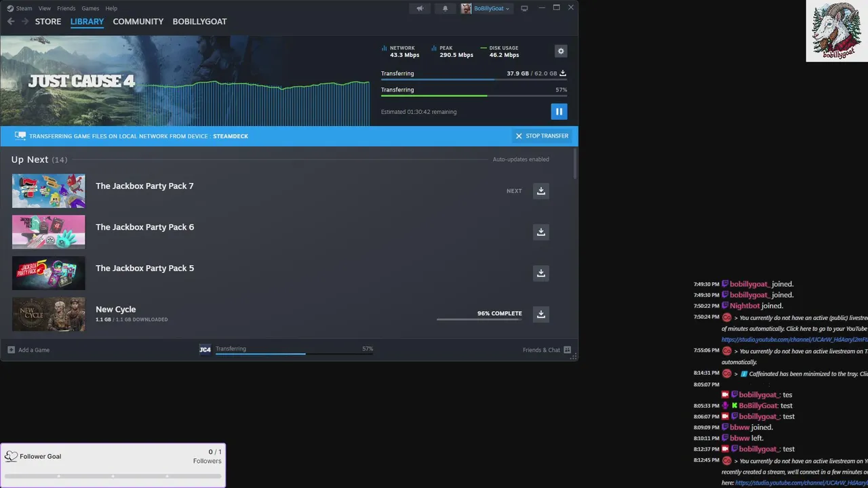This screenshot has height=488, width=868.
Task: Click the Steam forward navigation arrow
Action: click(25, 22)
